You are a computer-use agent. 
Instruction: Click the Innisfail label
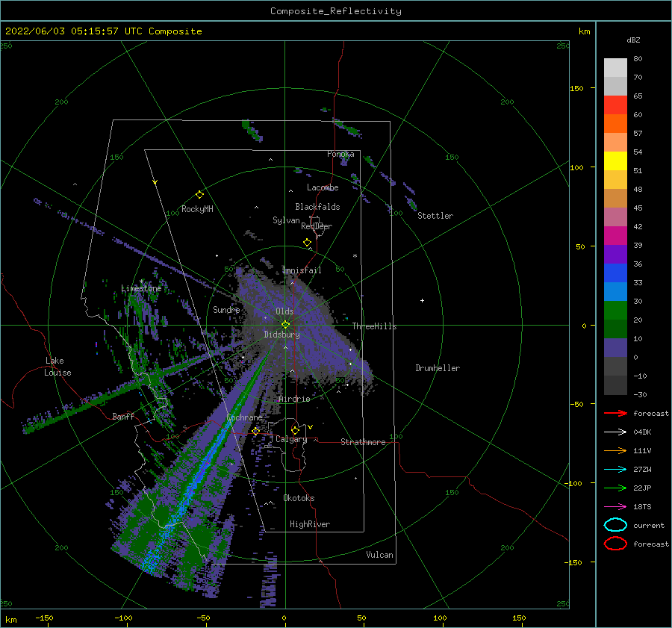[x=302, y=270]
